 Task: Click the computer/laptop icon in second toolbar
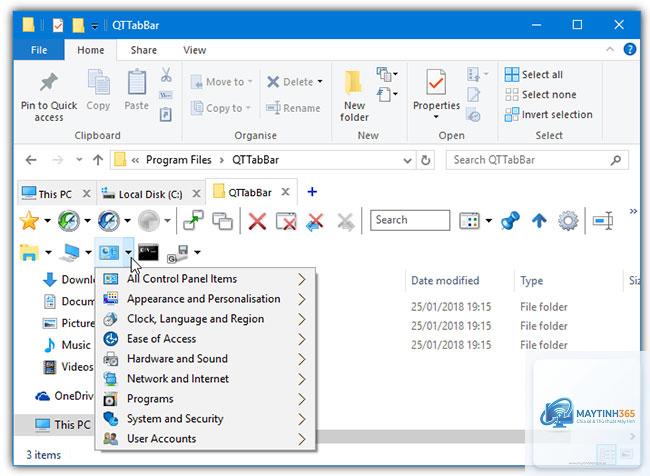tap(69, 252)
